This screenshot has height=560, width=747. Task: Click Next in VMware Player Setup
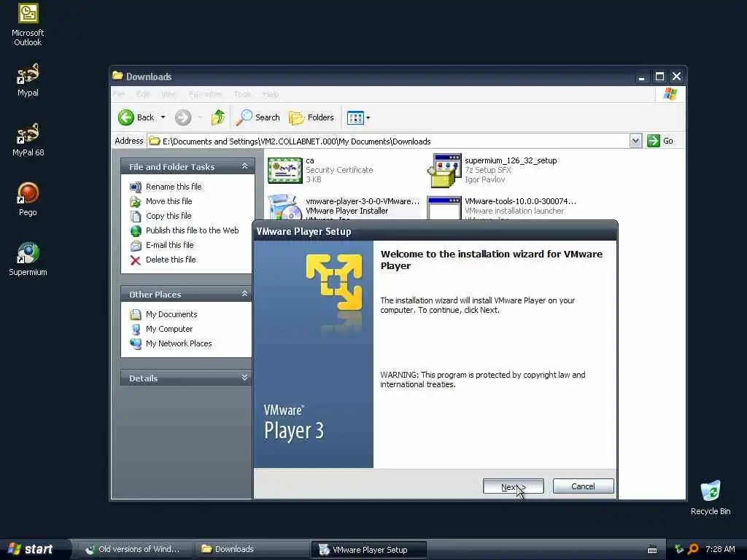[x=513, y=486]
